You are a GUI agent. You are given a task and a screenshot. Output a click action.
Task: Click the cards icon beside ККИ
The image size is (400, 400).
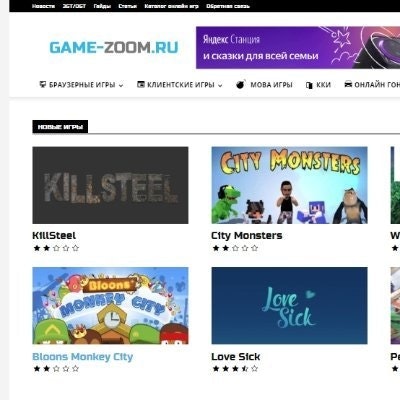309,85
